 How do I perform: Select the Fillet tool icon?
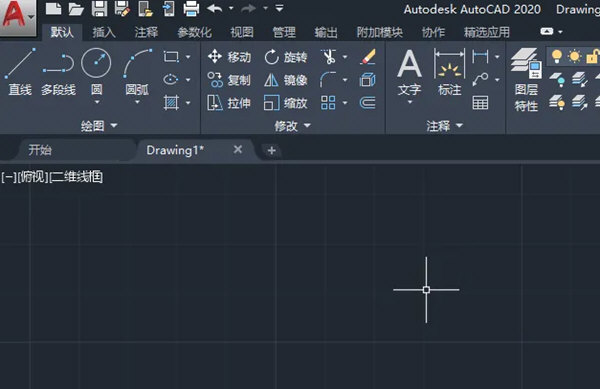(x=328, y=80)
